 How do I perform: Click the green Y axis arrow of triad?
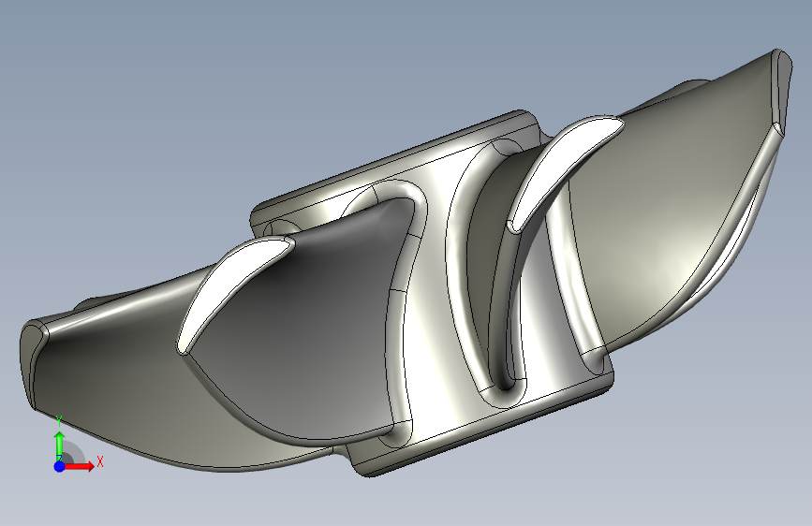tap(60, 446)
